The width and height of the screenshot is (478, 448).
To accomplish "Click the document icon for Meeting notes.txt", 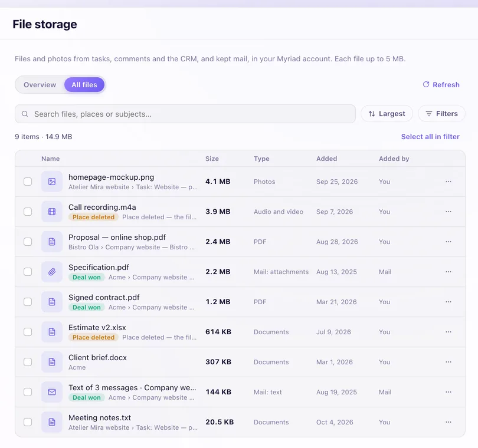I will coord(52,422).
